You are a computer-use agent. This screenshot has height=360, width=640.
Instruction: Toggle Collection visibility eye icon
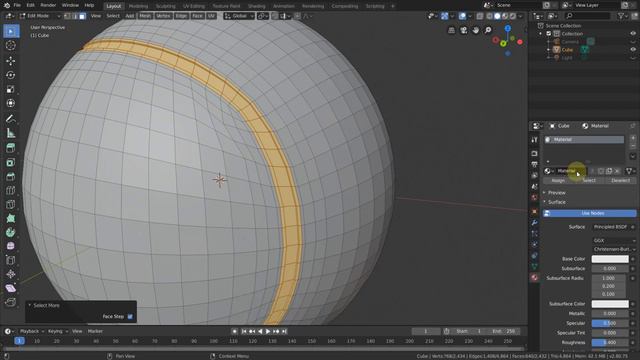coord(633,33)
